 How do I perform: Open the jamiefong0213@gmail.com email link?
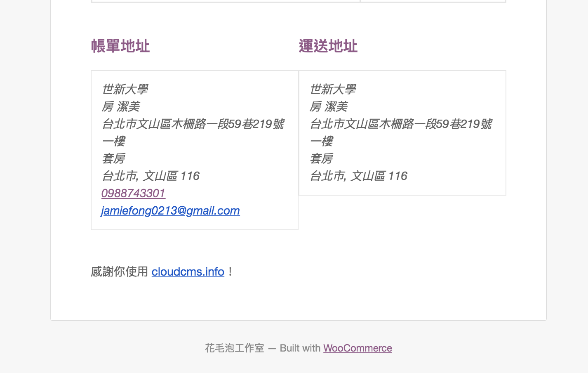pos(170,210)
